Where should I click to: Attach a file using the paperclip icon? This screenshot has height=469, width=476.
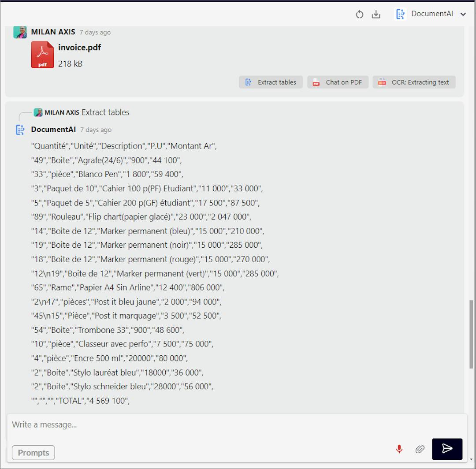pyautogui.click(x=420, y=449)
